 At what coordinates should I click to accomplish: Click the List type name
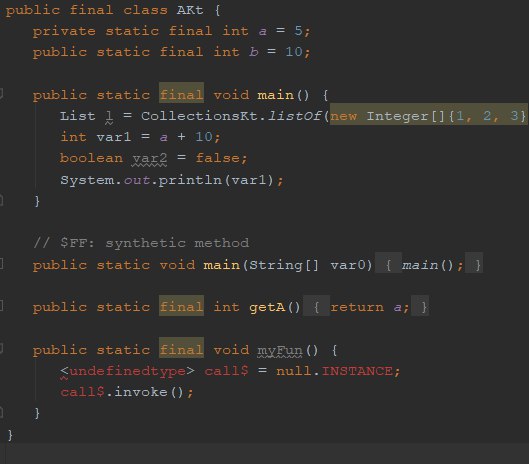pyautogui.click(x=77, y=116)
